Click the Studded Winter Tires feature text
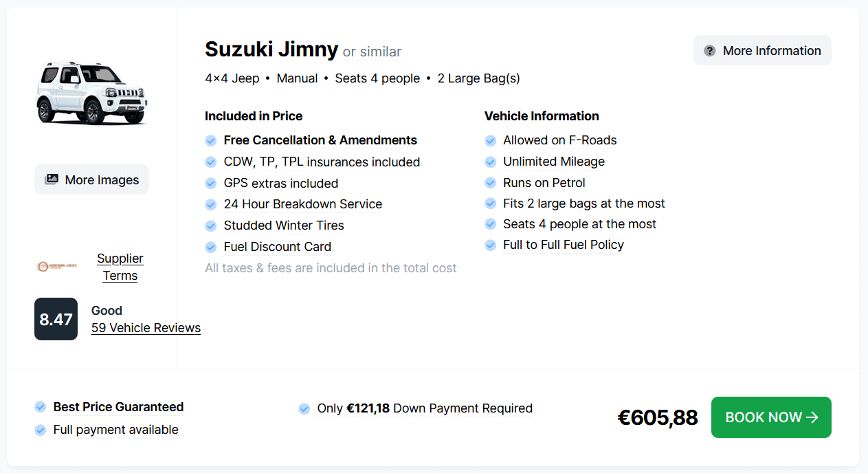This screenshot has width=868, height=473. [284, 225]
